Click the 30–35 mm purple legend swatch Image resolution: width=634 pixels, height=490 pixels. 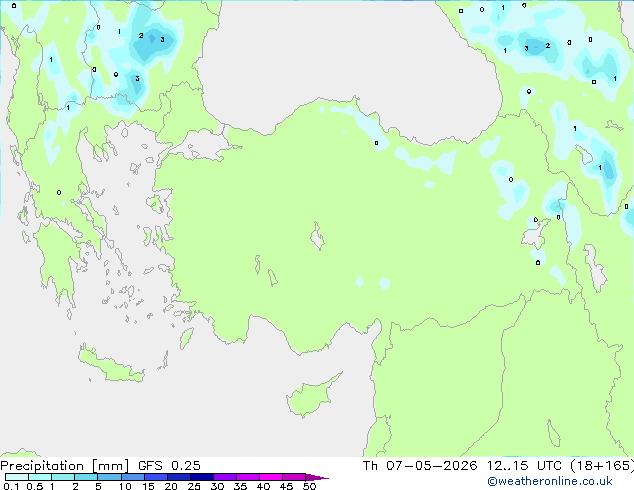(x=225, y=477)
